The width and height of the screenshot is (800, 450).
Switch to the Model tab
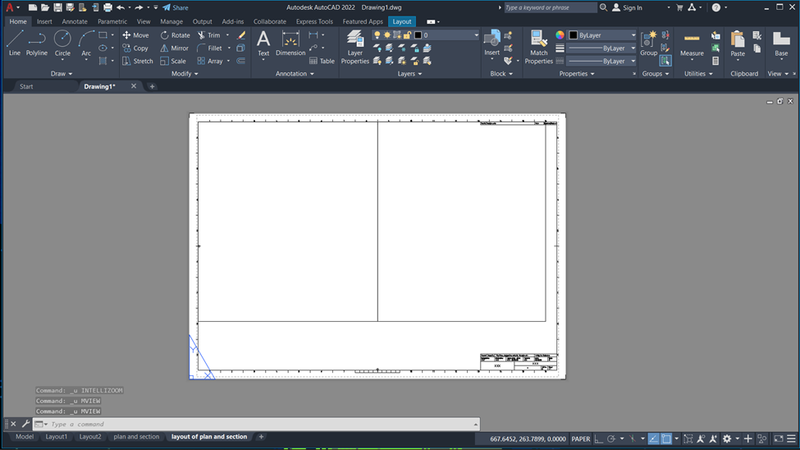[24, 437]
